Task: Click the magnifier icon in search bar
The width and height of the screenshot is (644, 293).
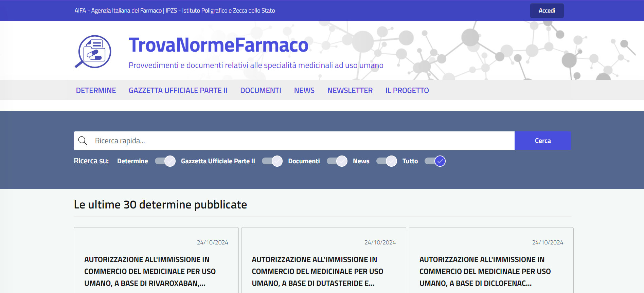Action: click(83, 141)
